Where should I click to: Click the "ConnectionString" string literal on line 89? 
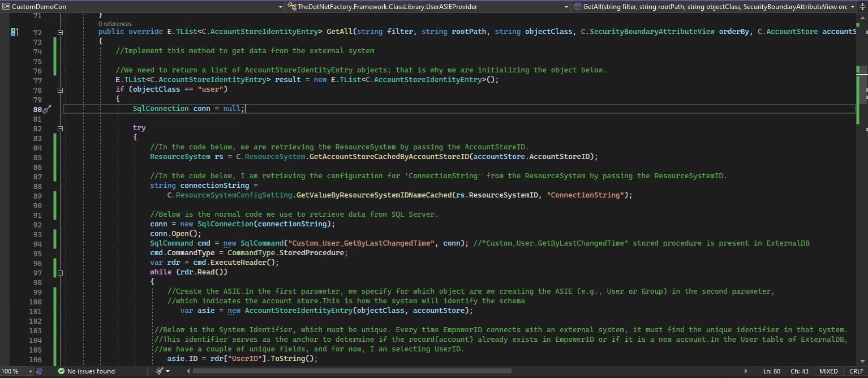586,195
